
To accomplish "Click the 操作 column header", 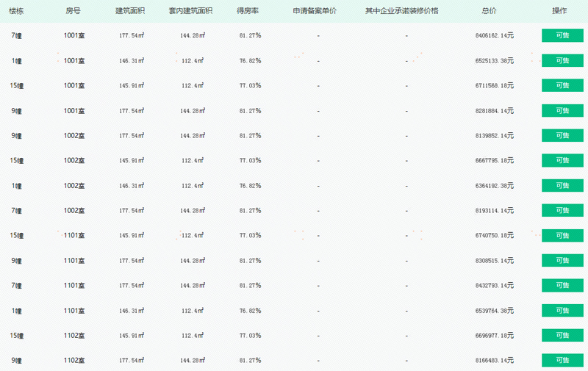I will 559,11.
